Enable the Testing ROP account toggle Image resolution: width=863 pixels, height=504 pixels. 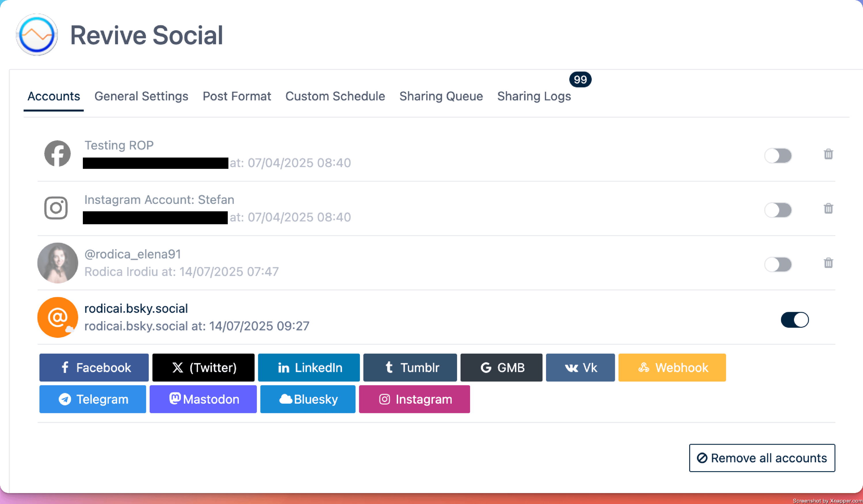[x=778, y=156]
